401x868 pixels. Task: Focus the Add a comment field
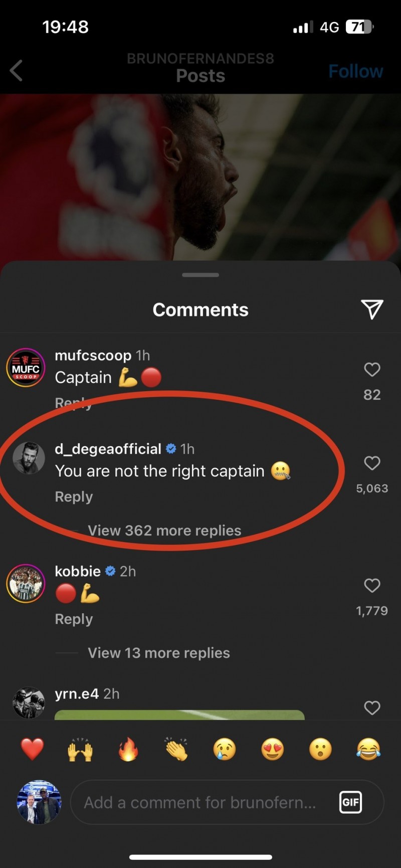click(x=227, y=802)
